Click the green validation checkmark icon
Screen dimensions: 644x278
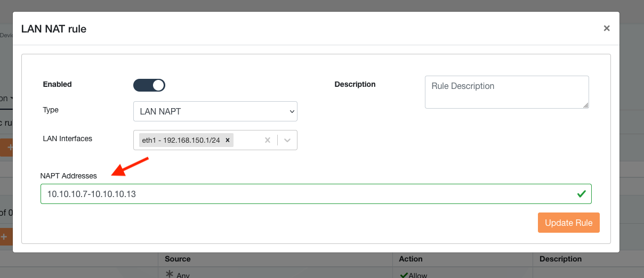coord(582,194)
